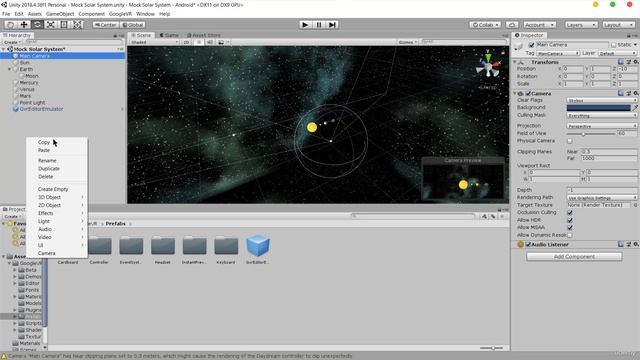
Task: Toggle the Global handle button
Action: pyautogui.click(x=133, y=25)
